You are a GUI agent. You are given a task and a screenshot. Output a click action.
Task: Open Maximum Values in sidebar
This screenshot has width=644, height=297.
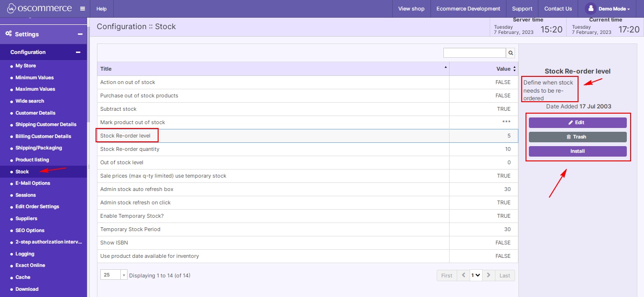35,89
